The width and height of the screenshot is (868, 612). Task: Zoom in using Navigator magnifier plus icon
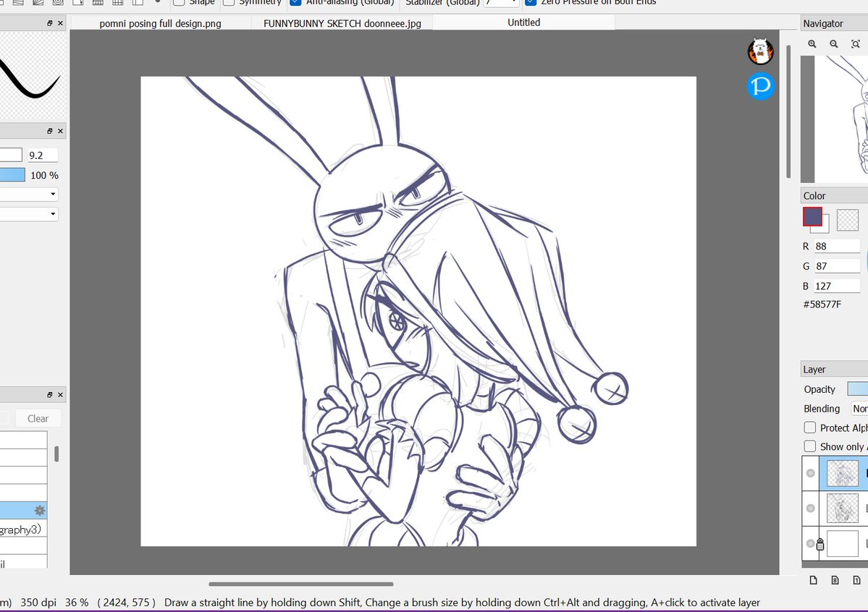click(812, 43)
